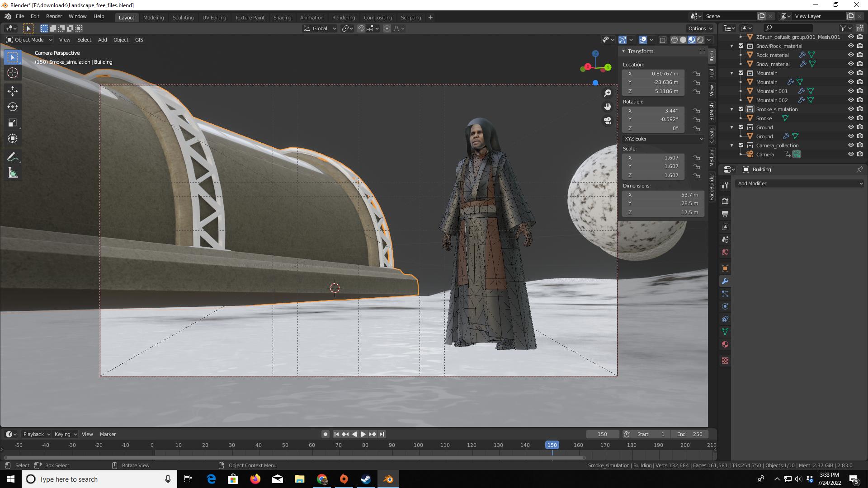Select the Measure tool
The image size is (868, 488).
click(x=13, y=173)
